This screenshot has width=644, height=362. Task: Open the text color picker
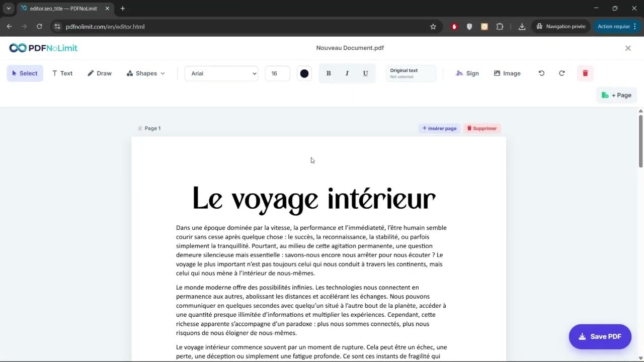pos(304,73)
